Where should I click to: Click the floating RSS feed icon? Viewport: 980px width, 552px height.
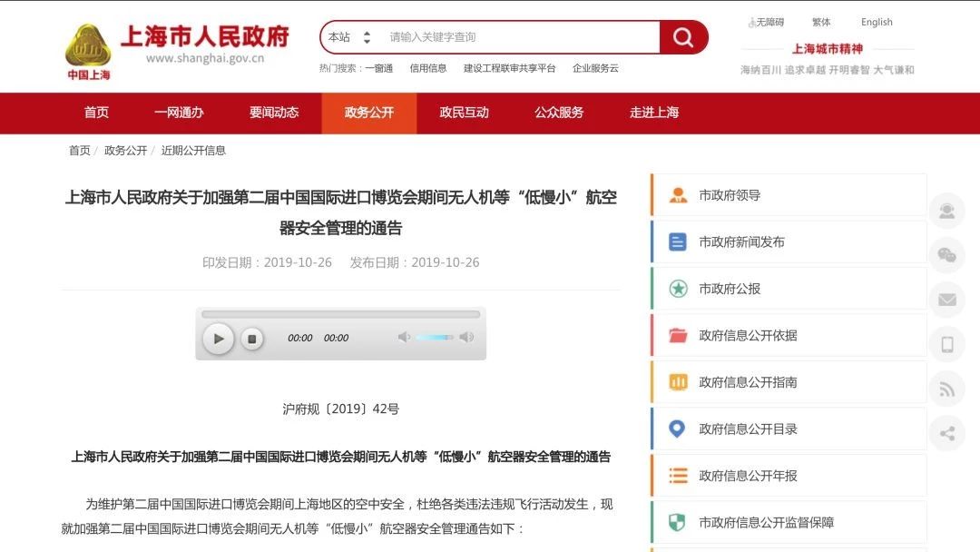point(946,389)
